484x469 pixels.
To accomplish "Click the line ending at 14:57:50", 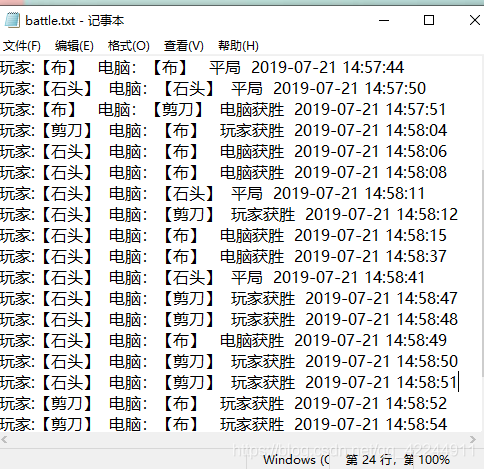I will pos(213,89).
